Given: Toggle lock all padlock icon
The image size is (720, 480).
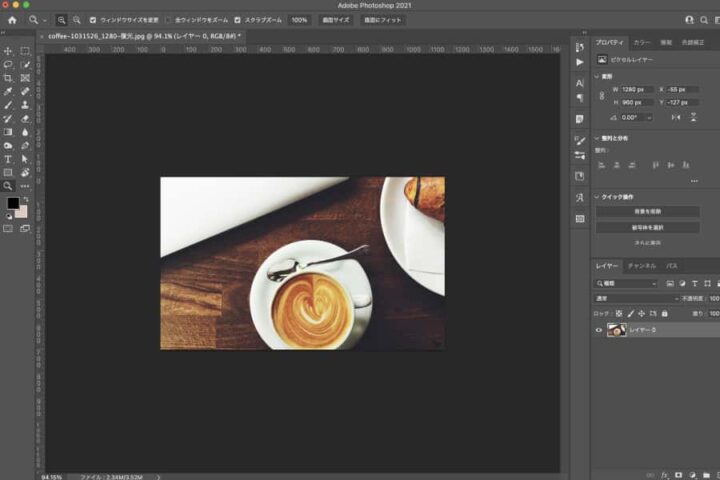Looking at the screenshot, I should click(664, 314).
